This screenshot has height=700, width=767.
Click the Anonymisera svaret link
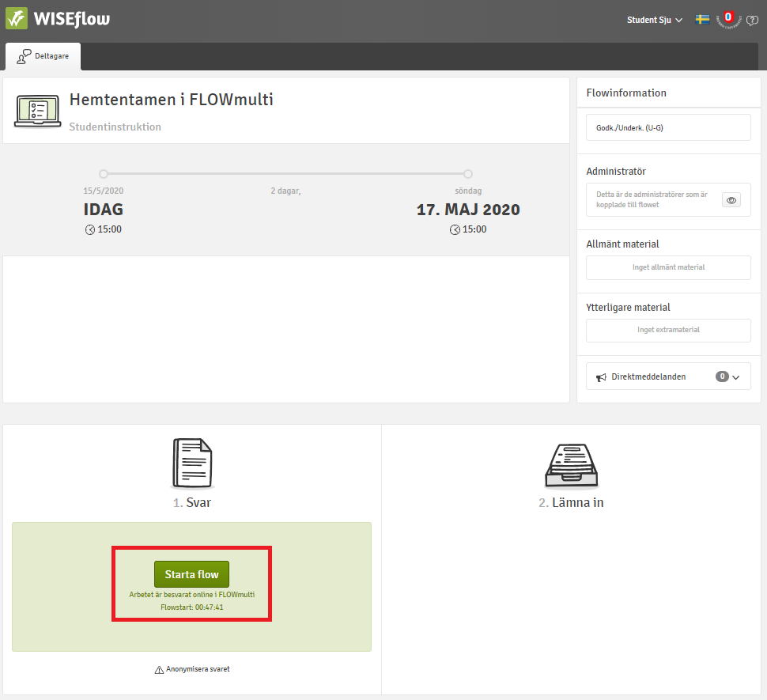click(198, 669)
